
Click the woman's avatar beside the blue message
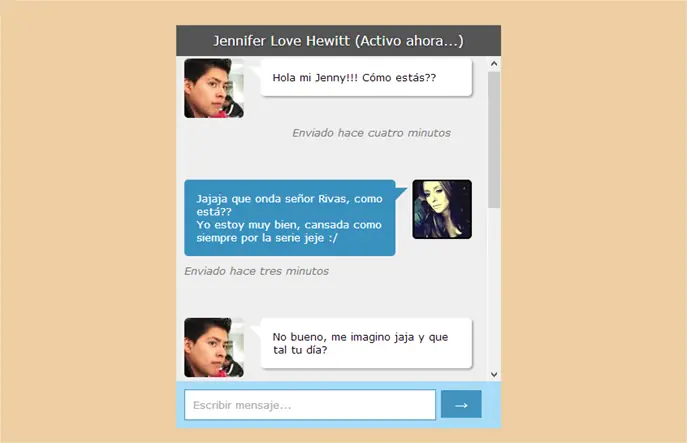point(442,209)
